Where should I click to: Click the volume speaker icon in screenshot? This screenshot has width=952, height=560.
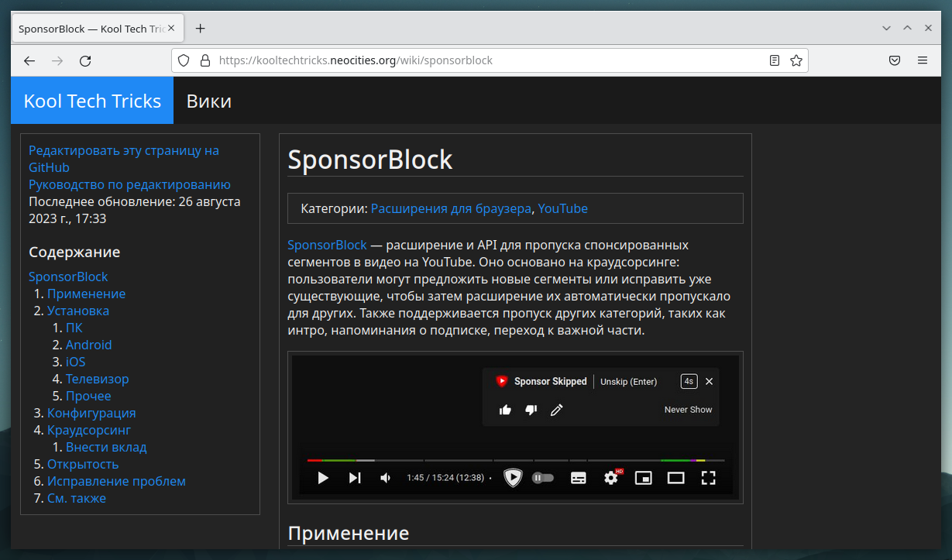coord(385,478)
